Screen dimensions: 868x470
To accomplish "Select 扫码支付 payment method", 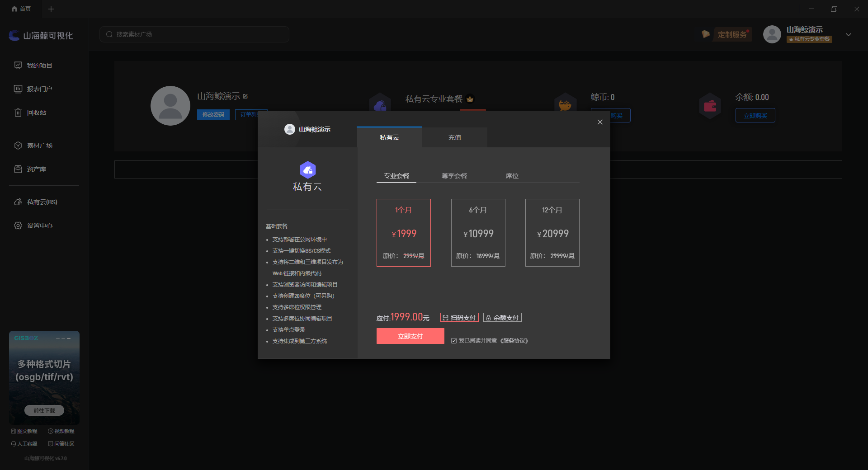I will pyautogui.click(x=459, y=318).
